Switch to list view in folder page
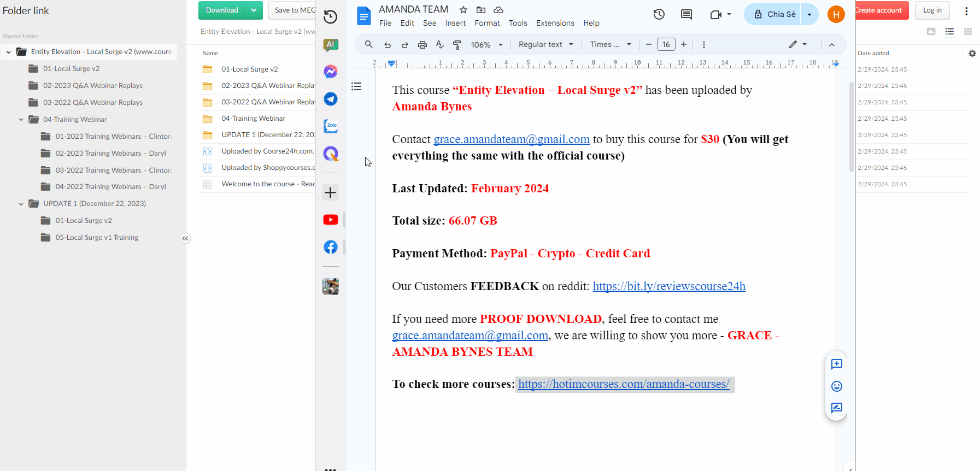The height and width of the screenshot is (471, 980). tap(949, 32)
